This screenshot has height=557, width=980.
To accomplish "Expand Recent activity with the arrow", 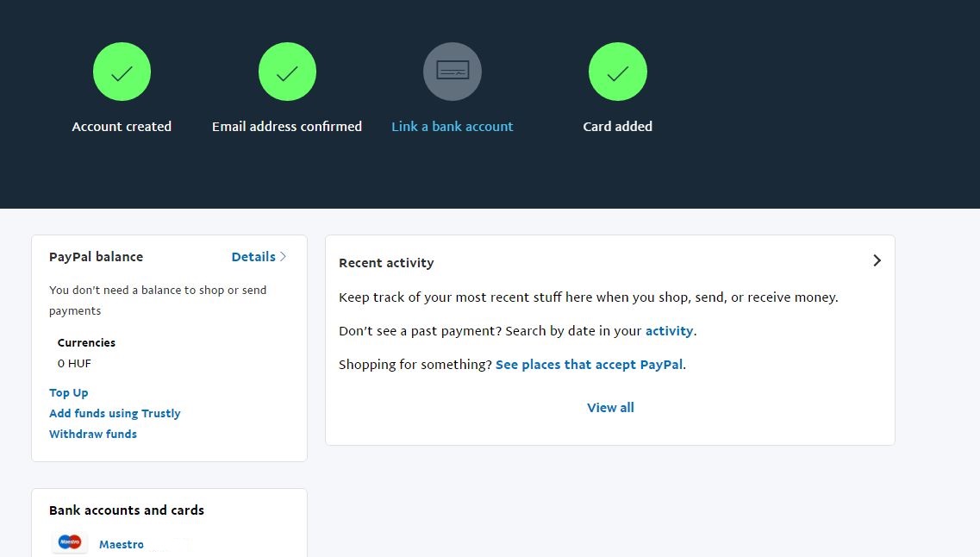I will [x=877, y=260].
